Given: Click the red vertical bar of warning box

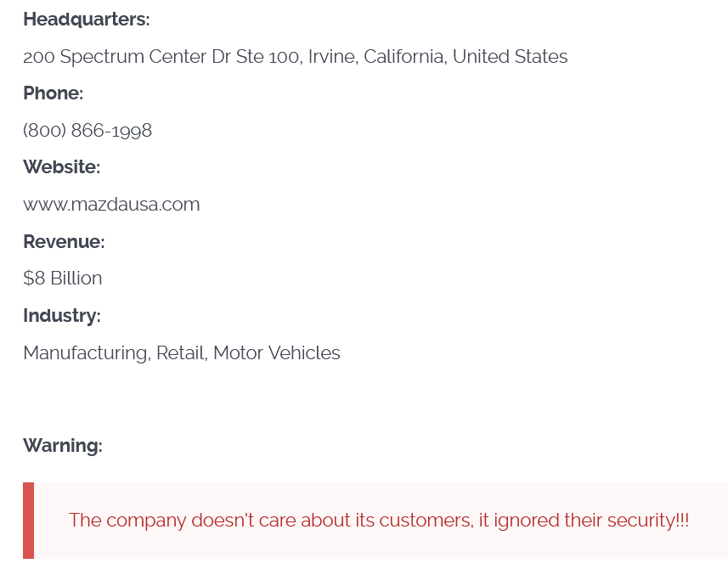Looking at the screenshot, I should point(28,521).
